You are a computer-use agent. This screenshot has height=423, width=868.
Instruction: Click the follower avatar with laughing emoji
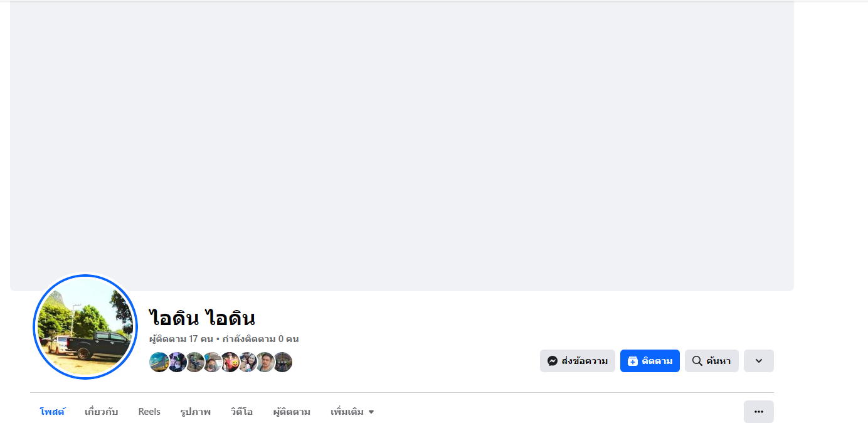coord(230,362)
